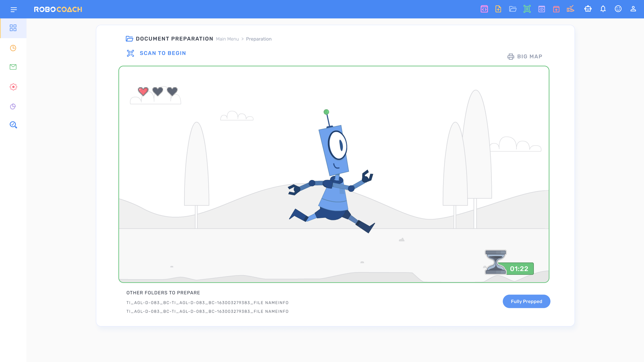The height and width of the screenshot is (362, 644).
Task: Open the user profile icon
Action: (x=633, y=9)
